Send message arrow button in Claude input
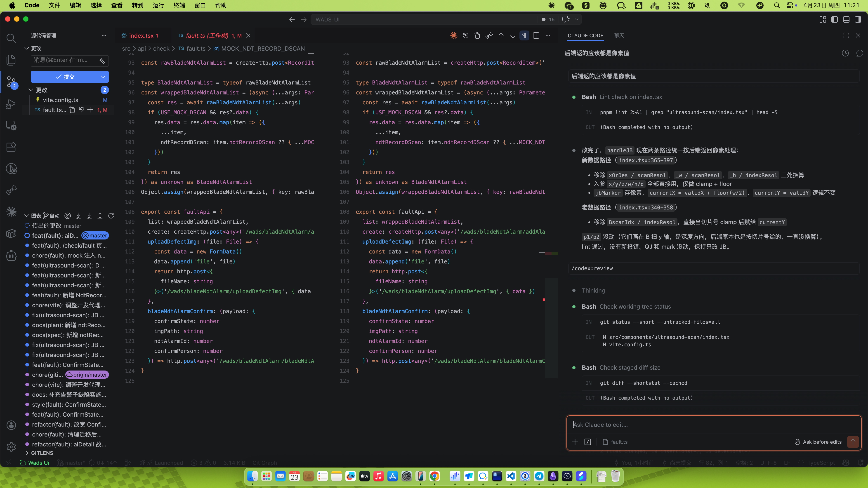This screenshot has height=488, width=868. coord(853,441)
